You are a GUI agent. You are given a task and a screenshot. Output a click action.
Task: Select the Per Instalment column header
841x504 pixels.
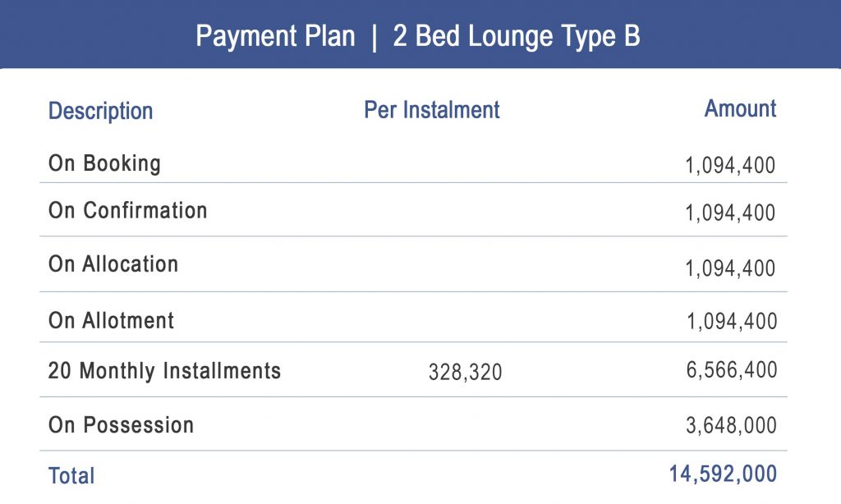point(432,110)
